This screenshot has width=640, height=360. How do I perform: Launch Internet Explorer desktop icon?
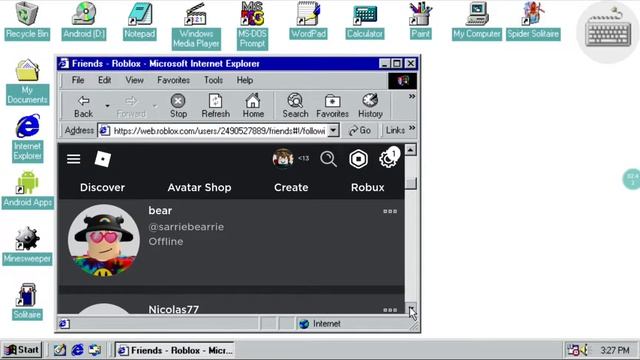27,138
